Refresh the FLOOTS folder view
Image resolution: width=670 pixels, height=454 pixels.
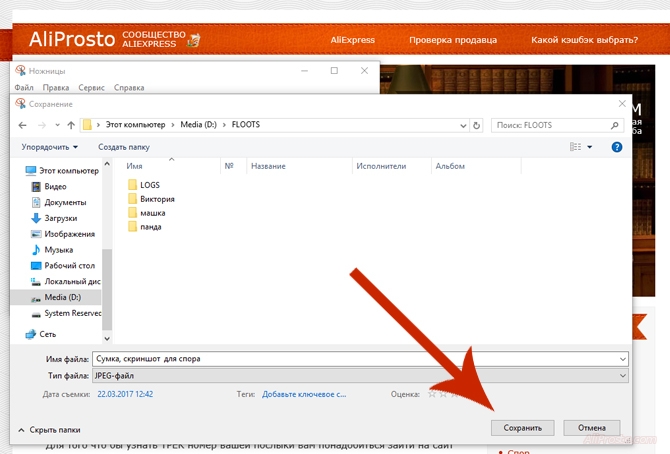pos(476,125)
